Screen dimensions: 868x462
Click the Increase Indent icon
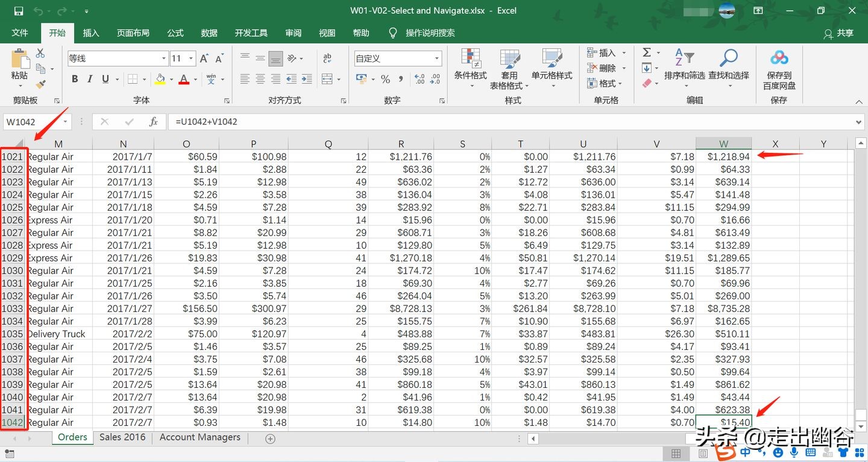[307, 79]
